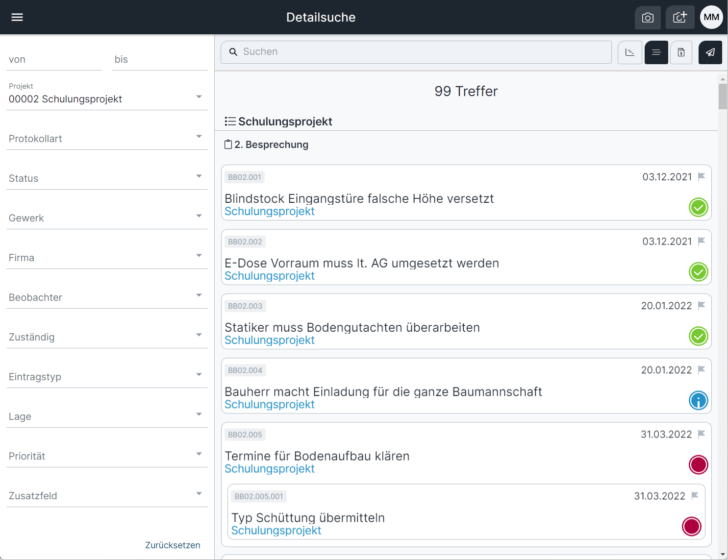Click the camera icon in header

point(648,18)
